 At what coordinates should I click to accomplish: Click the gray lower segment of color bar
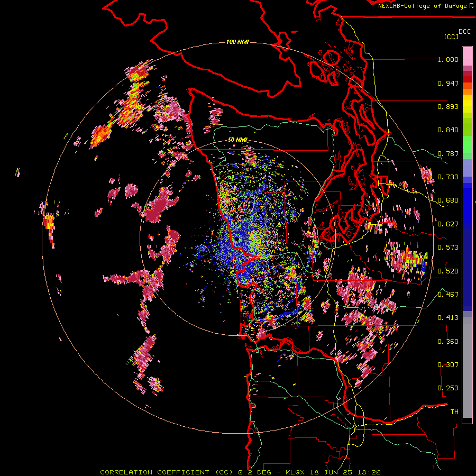tap(467, 368)
